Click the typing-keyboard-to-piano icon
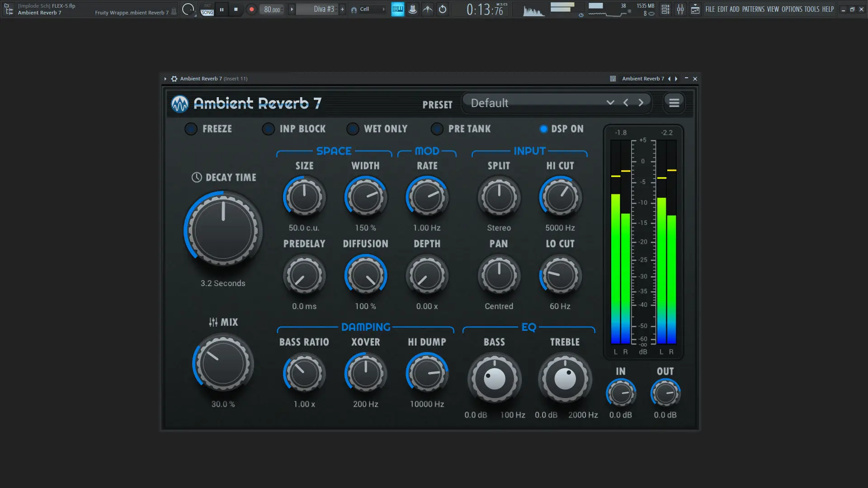This screenshot has width=868, height=488. 398,9
